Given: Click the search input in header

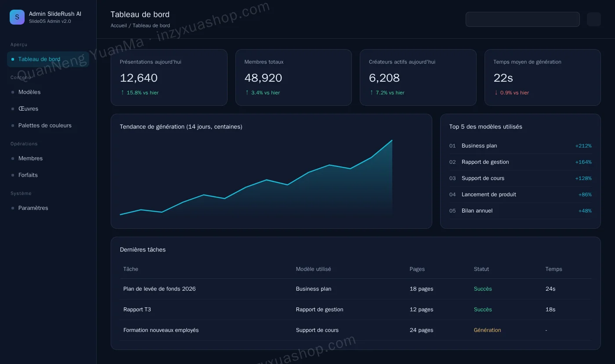Looking at the screenshot, I should click(x=522, y=19).
